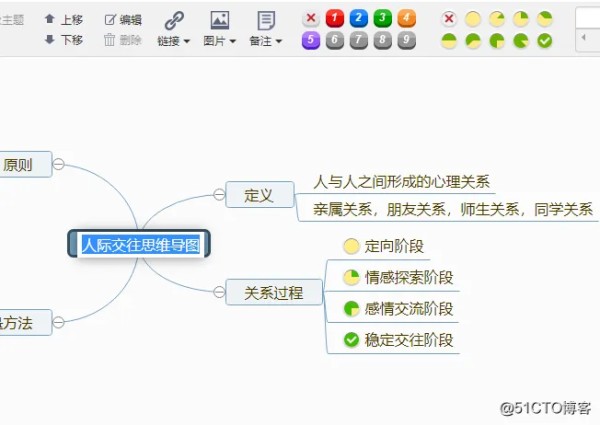Image resolution: width=600 pixels, height=425 pixels.
Task: Click the left scroll arrow in right panel
Action: 584,37
